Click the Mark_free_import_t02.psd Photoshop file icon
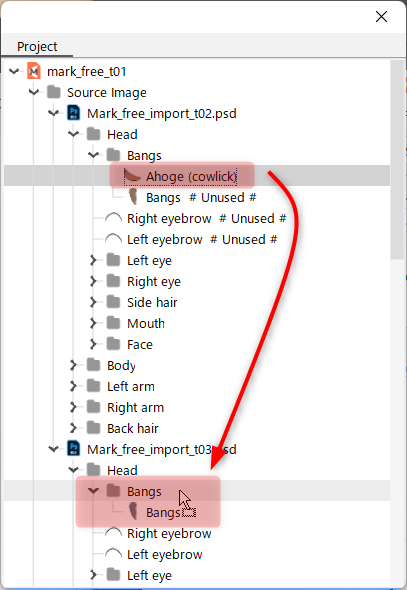This screenshot has width=407, height=590. [x=74, y=113]
